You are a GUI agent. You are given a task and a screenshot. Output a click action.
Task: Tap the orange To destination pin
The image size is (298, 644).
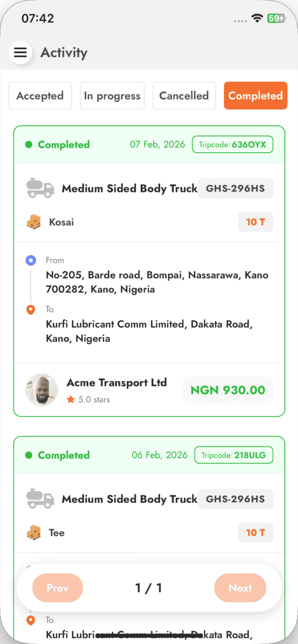[x=31, y=310]
